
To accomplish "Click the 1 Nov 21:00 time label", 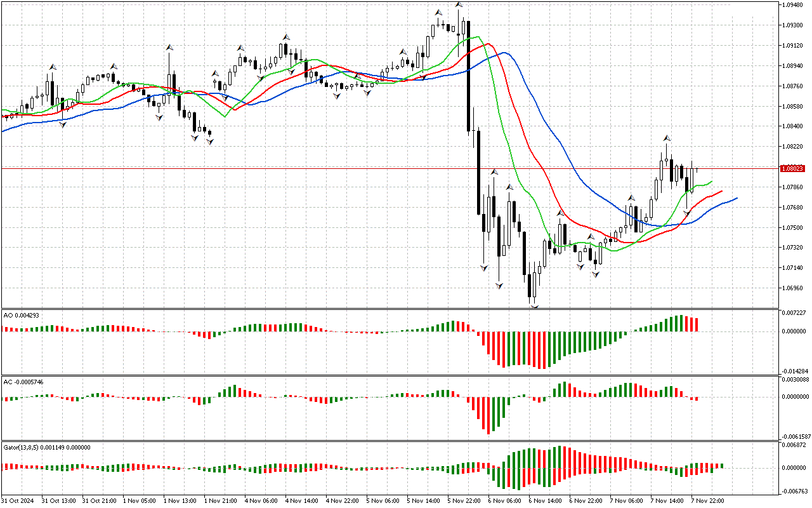I will pyautogui.click(x=220, y=501).
